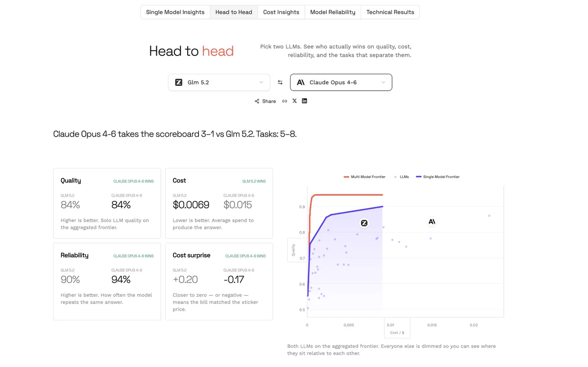Select the Cost surprise card title
The image size is (588, 367).
(x=192, y=255)
